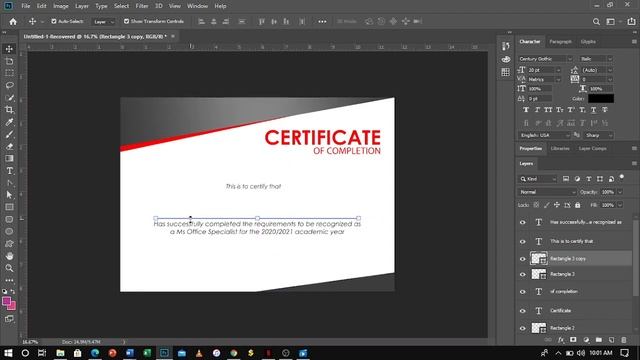Click the Rectangle 3 copy layer thumbnail
This screenshot has width=640, height=360.
(538, 258)
